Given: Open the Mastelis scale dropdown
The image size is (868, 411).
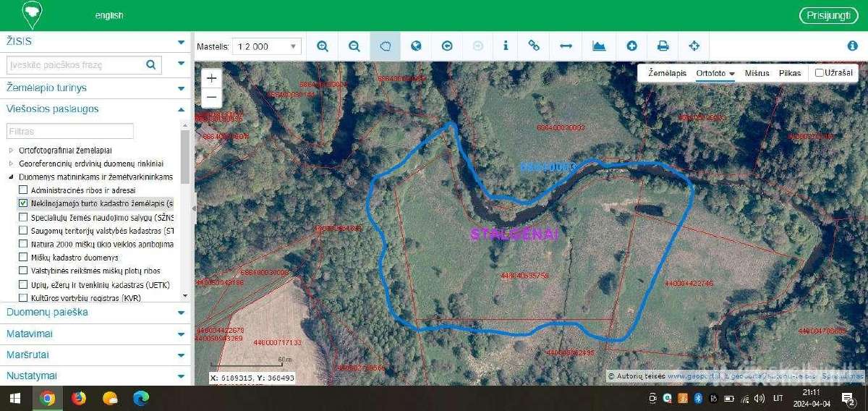Looking at the screenshot, I should point(265,46).
